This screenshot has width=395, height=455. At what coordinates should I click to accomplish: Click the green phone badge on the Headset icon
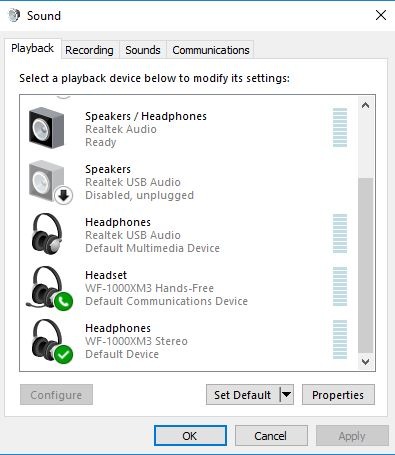tap(63, 301)
